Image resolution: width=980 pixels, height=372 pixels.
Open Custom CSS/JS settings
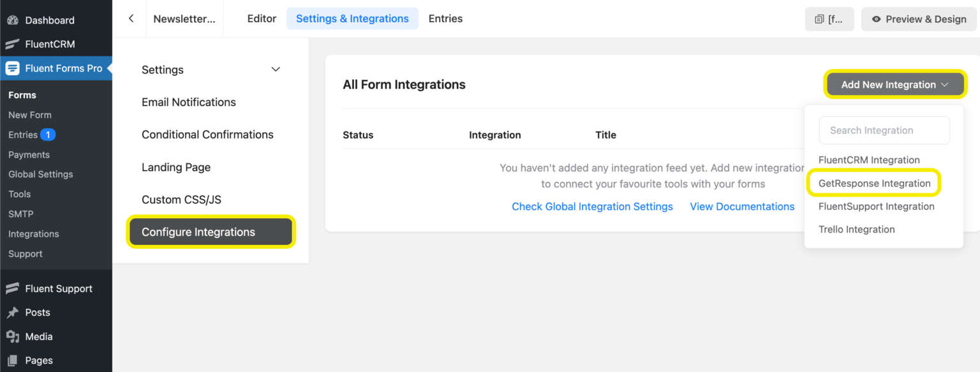point(181,200)
